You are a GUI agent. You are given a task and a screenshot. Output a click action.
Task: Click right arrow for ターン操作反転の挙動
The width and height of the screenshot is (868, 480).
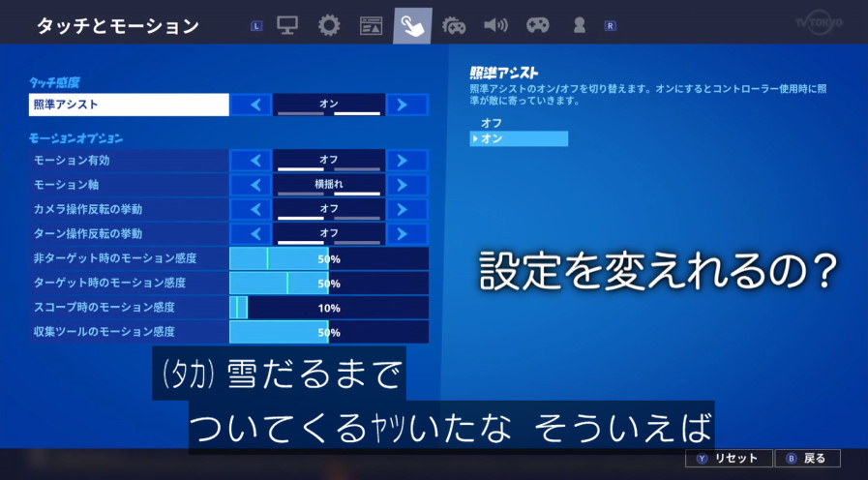point(407,233)
